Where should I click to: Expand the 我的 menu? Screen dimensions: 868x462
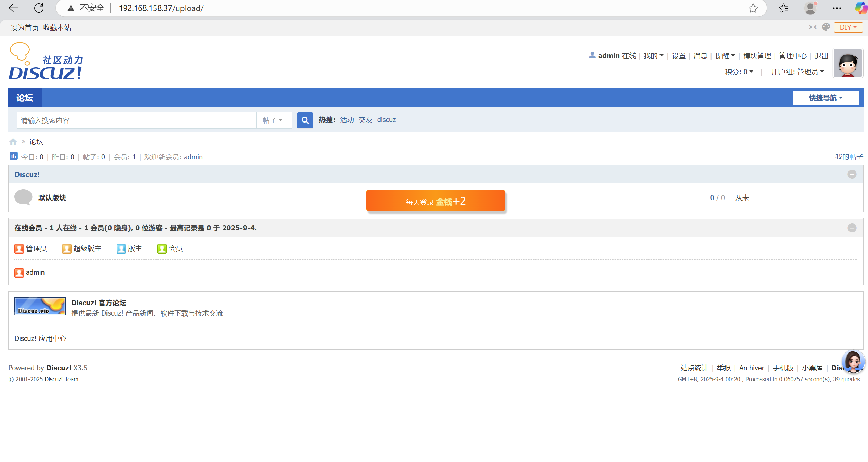653,56
